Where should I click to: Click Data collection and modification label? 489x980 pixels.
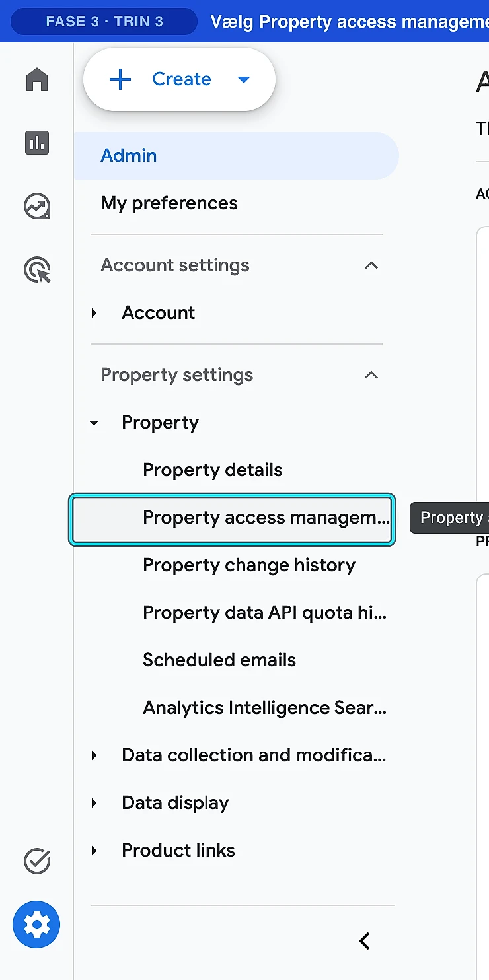click(x=254, y=755)
